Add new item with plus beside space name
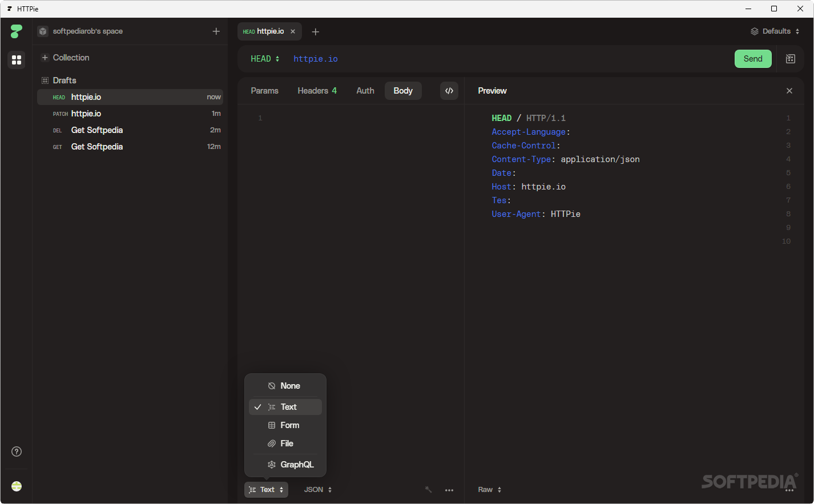This screenshot has width=814, height=504. pyautogui.click(x=216, y=31)
